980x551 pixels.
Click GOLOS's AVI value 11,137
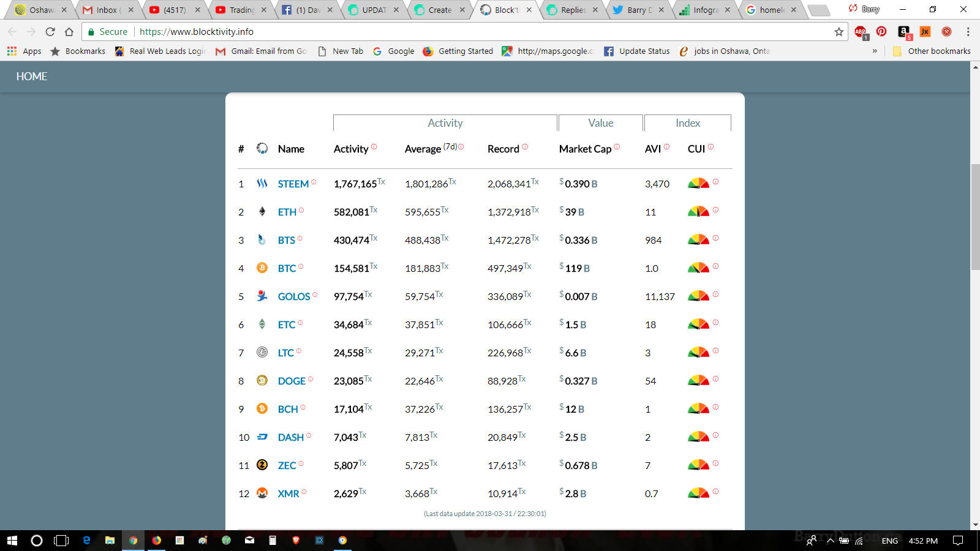[660, 296]
